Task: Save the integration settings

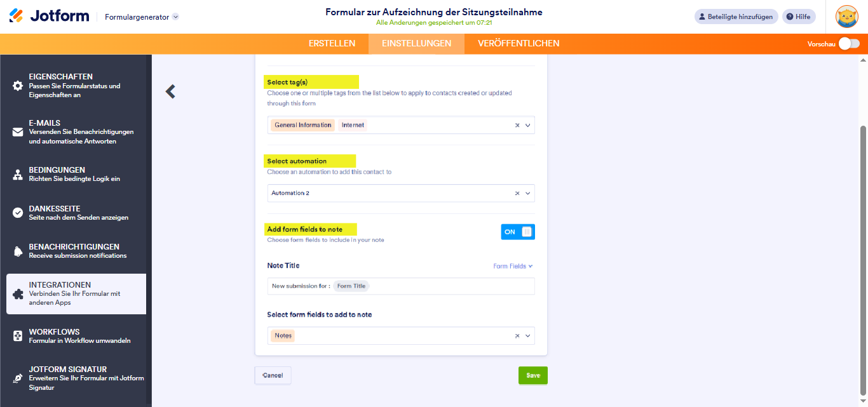Action: coord(532,375)
